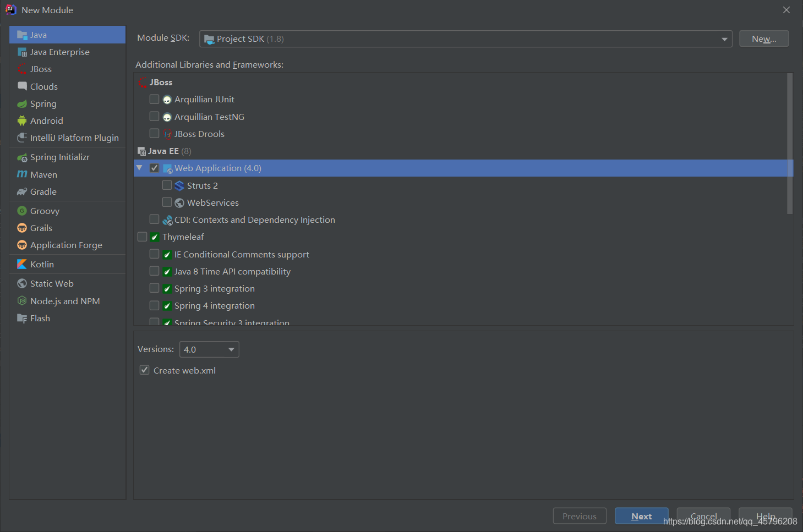Select the JBoss Drools label
Image resolution: width=803 pixels, height=532 pixels.
[199, 134]
